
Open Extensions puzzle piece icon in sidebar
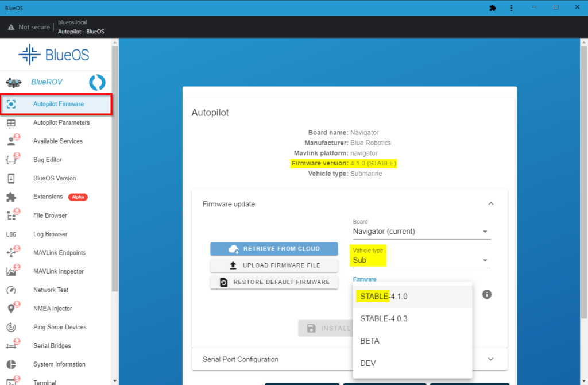[11, 197]
